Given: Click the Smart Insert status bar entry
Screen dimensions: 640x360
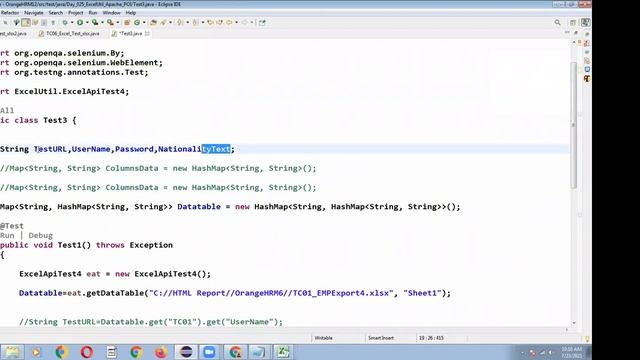Looking at the screenshot, I should 380,338.
